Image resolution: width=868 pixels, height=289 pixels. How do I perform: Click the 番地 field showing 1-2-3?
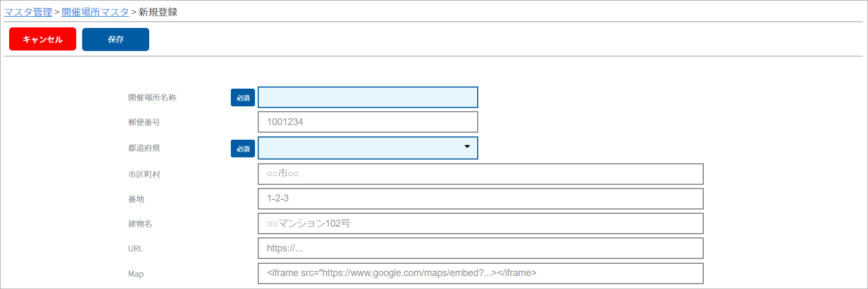(x=480, y=199)
